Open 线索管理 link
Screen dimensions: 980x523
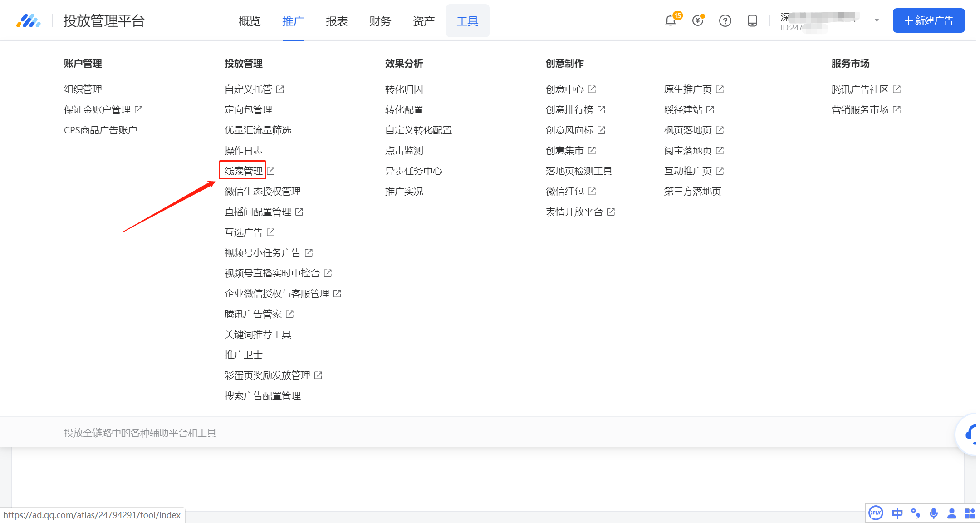244,171
